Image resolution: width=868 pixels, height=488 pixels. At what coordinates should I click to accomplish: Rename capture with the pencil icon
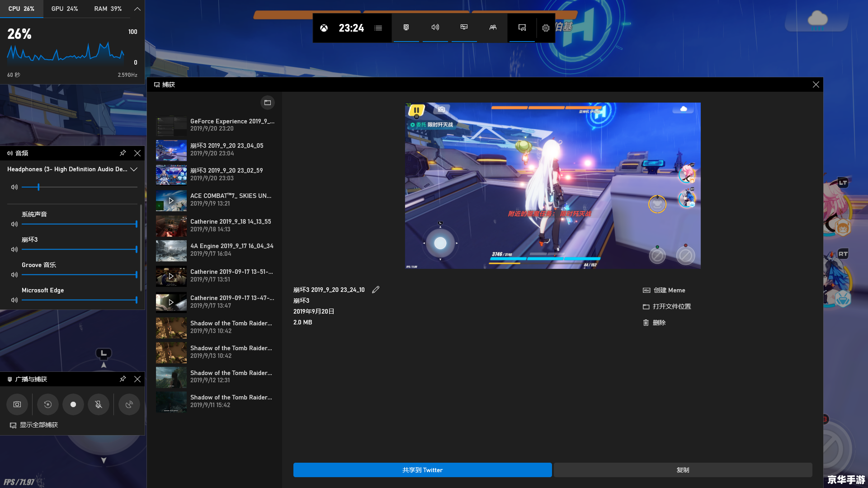(x=376, y=290)
